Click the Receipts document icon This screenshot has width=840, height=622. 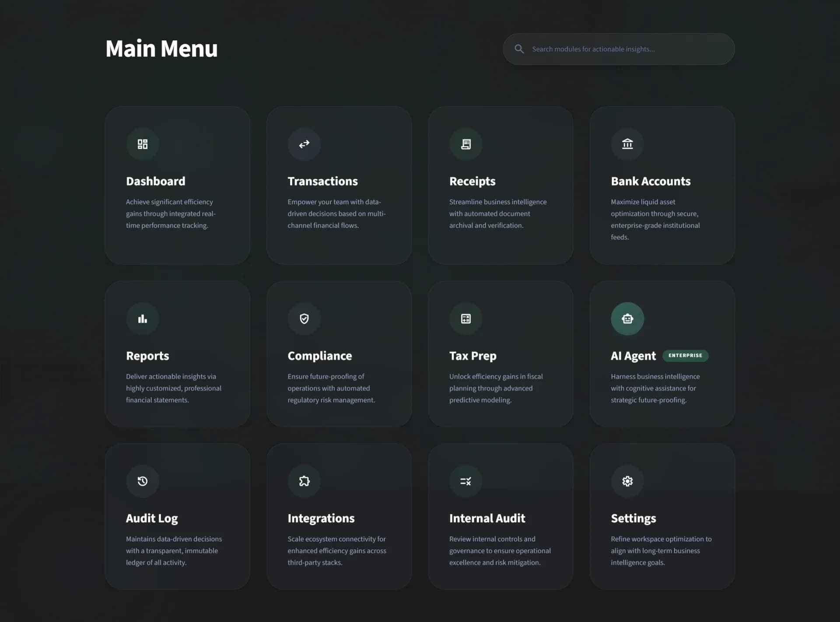coord(466,144)
